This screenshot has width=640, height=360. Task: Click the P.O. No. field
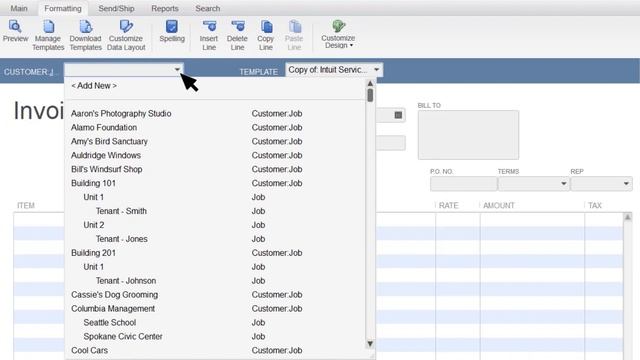tap(463, 184)
